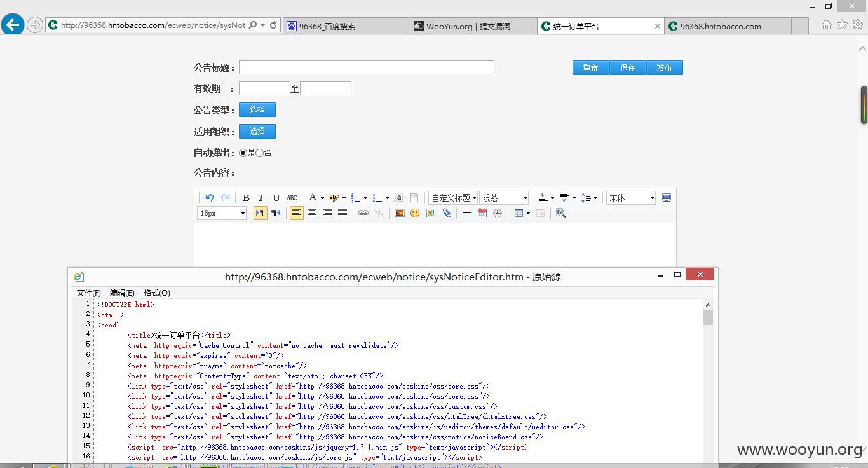Switch to the WooYun.org 提交漏洞 tab

(x=473, y=26)
